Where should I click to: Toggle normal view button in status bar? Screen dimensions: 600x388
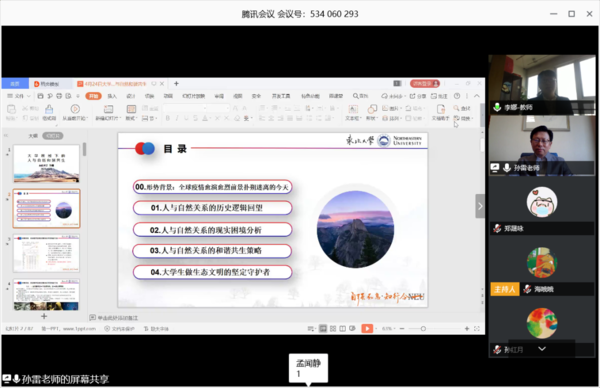tap(323, 329)
